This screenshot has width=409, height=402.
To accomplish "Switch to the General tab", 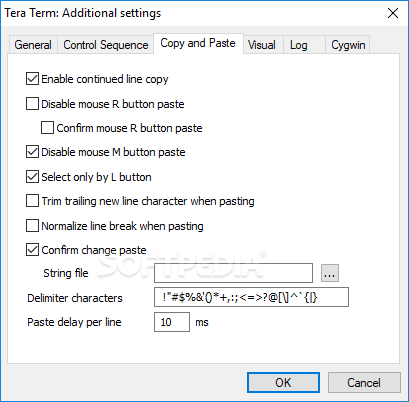I will click(33, 45).
